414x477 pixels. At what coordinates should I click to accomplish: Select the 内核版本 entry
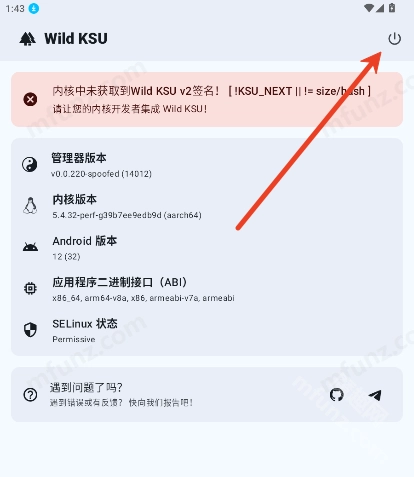click(x=207, y=206)
